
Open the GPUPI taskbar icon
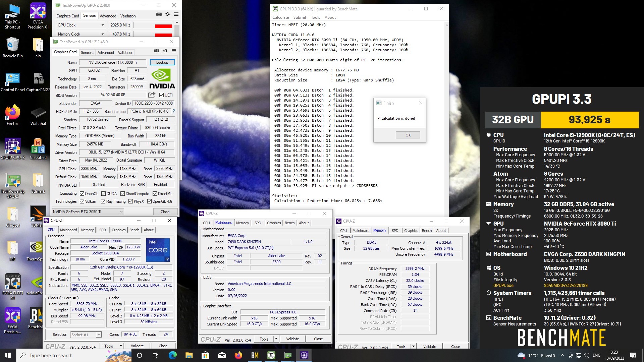tap(271, 355)
